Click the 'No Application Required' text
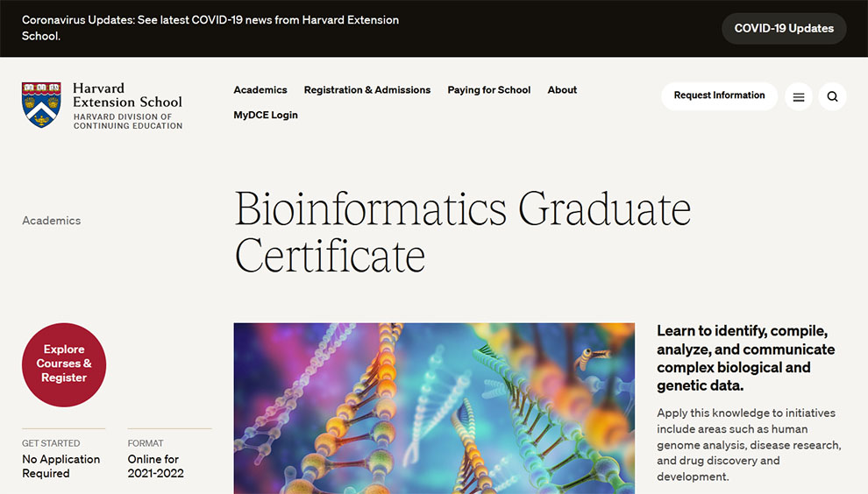Screen dimensions: 868x494 60,466
